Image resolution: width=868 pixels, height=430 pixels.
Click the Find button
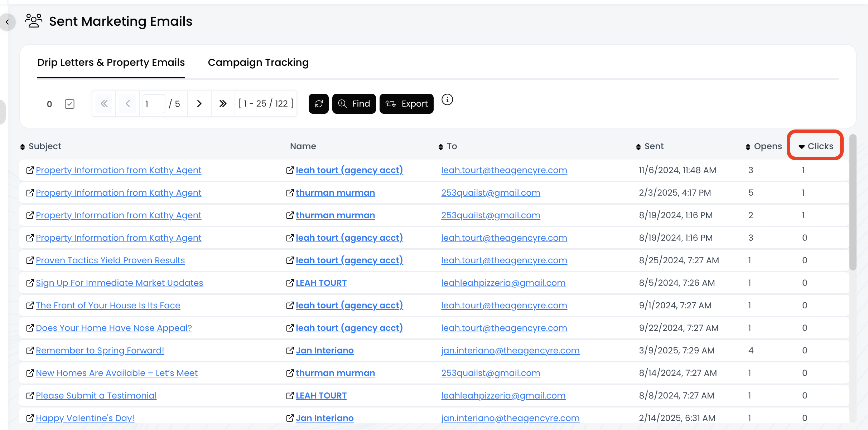click(354, 104)
